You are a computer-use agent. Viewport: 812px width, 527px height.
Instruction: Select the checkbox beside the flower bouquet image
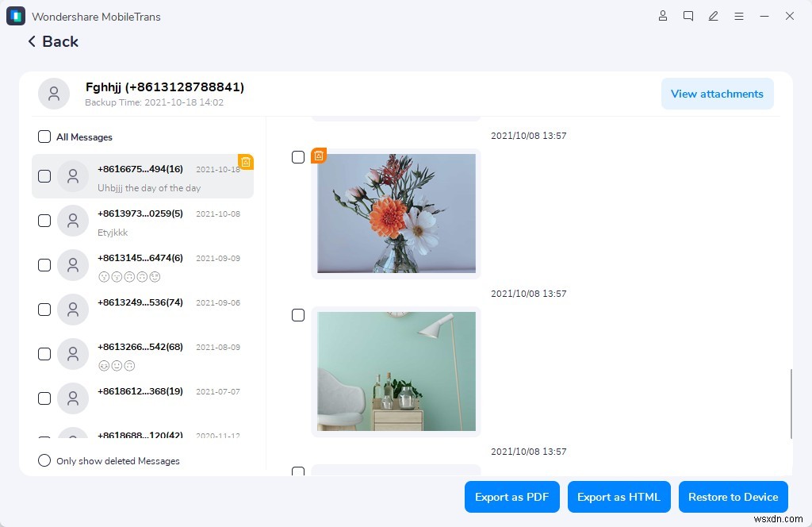click(x=298, y=156)
